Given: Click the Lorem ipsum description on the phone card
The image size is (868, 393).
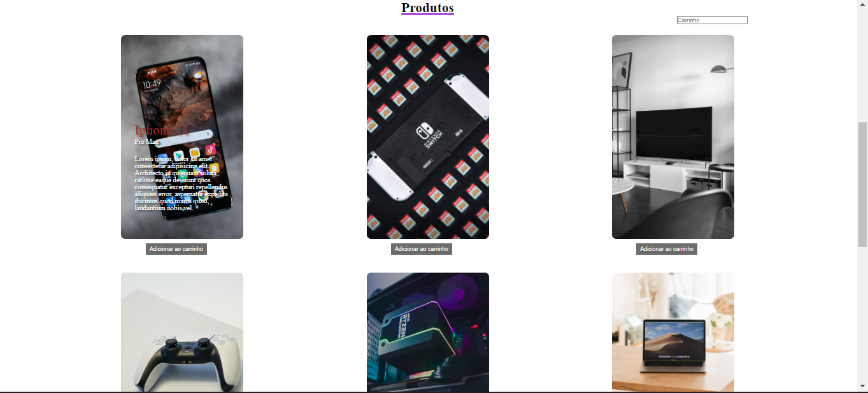Looking at the screenshot, I should pyautogui.click(x=181, y=183).
